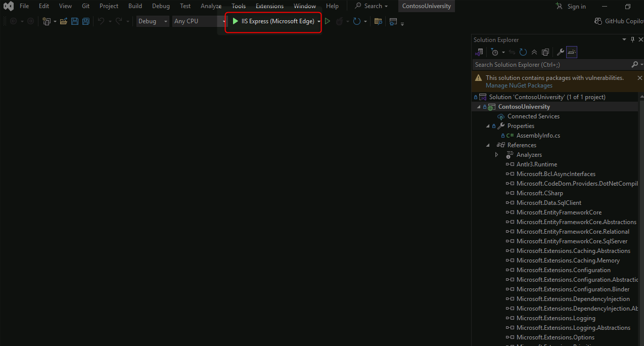The width and height of the screenshot is (644, 346).
Task: Open the restart icon's dropdown arrow
Action: (365, 22)
